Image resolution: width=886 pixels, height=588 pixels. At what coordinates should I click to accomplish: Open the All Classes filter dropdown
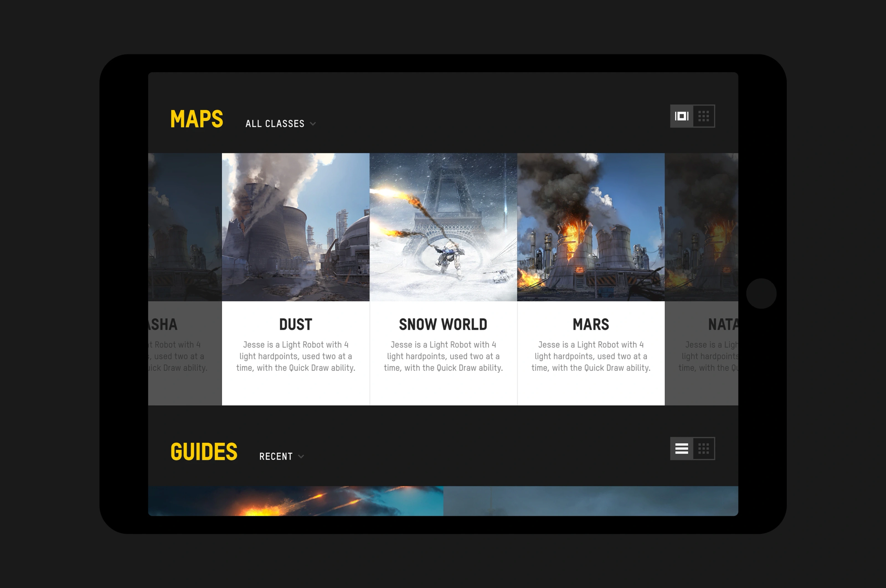pyautogui.click(x=280, y=124)
